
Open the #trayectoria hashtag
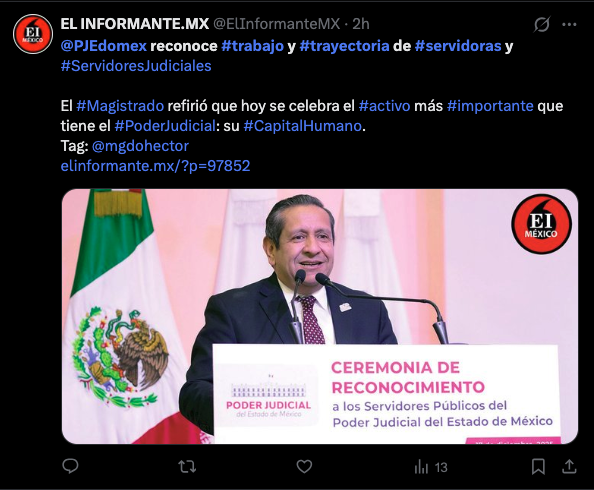344,46
